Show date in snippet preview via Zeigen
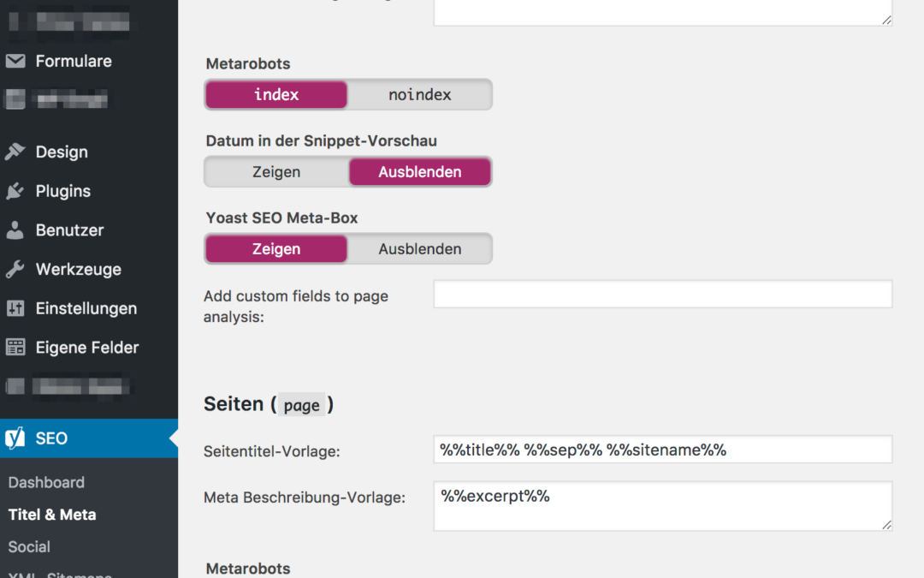Screen dimensions: 924x578 tap(276, 172)
